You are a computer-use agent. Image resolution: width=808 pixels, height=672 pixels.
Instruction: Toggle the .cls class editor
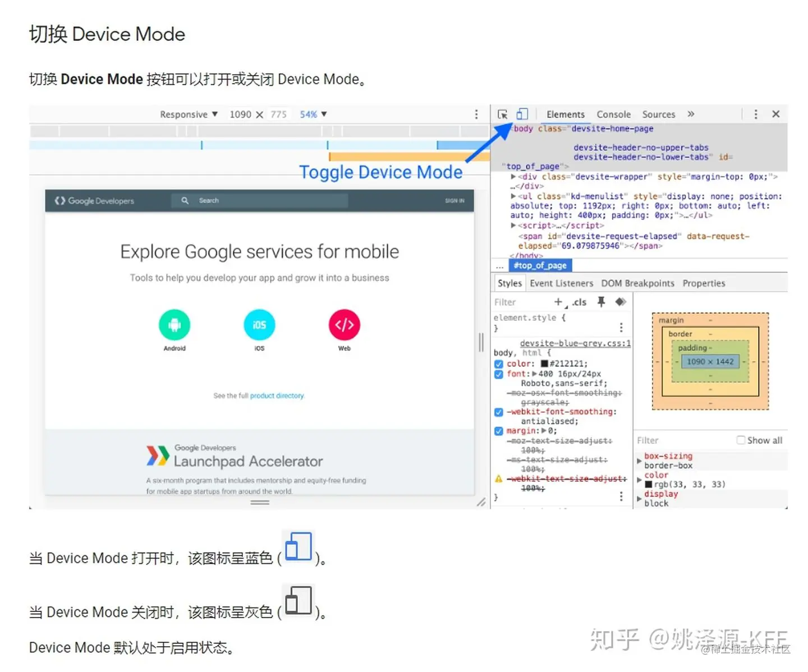[x=579, y=302]
